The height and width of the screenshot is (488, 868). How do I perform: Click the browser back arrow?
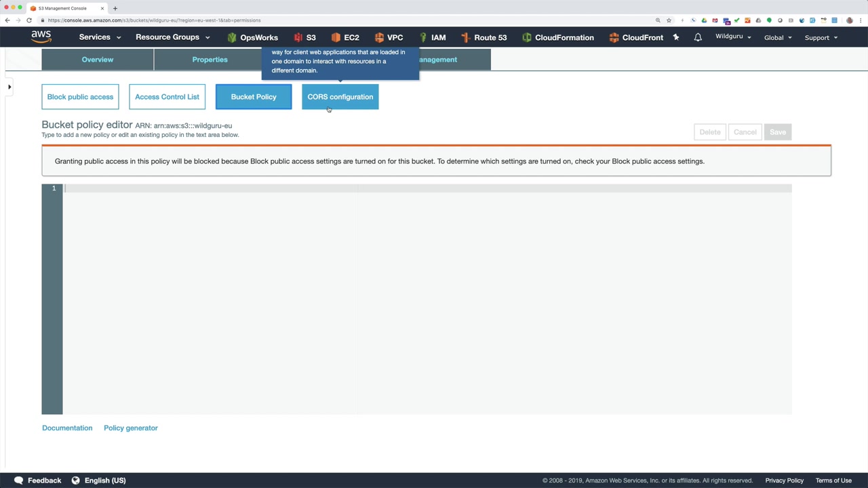(7, 20)
